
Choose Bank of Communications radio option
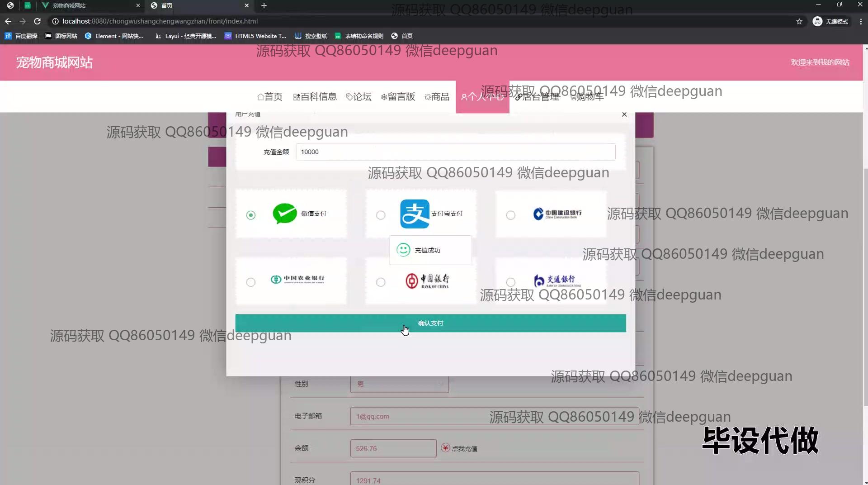click(510, 282)
